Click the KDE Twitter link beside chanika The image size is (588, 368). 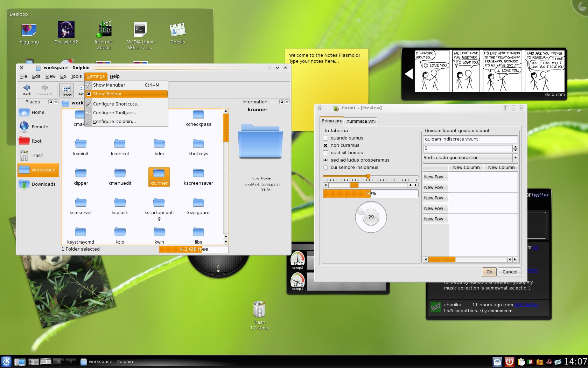(526, 305)
